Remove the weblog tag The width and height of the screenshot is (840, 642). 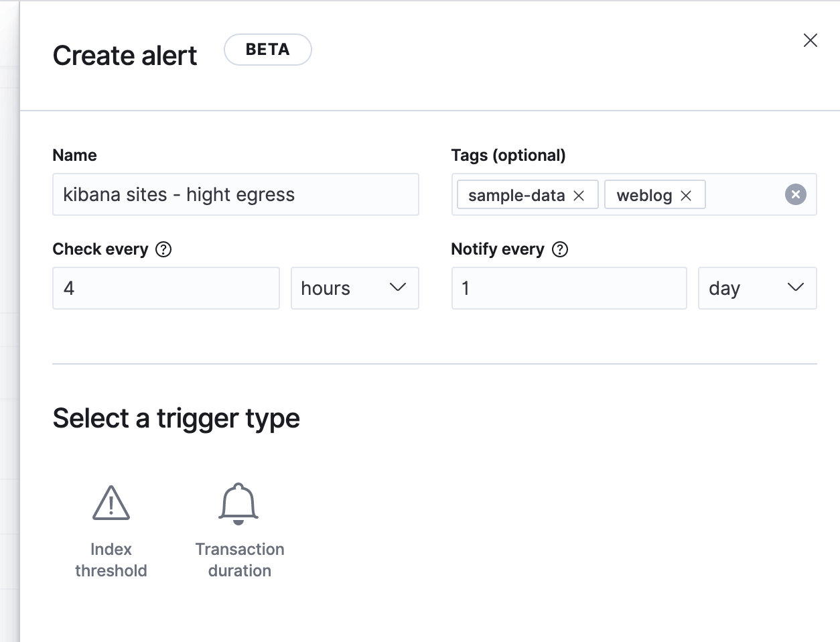click(x=686, y=195)
